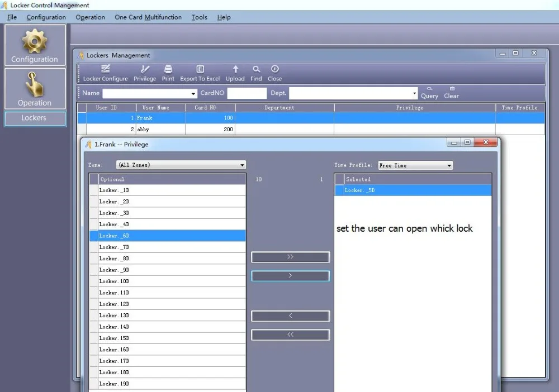Select Locker._9D in Optional list

(168, 270)
